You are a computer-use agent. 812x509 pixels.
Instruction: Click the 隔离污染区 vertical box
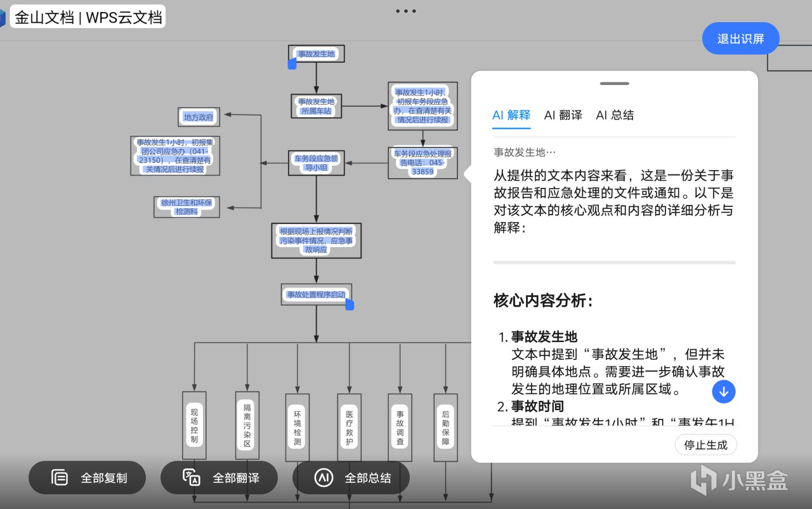click(247, 426)
